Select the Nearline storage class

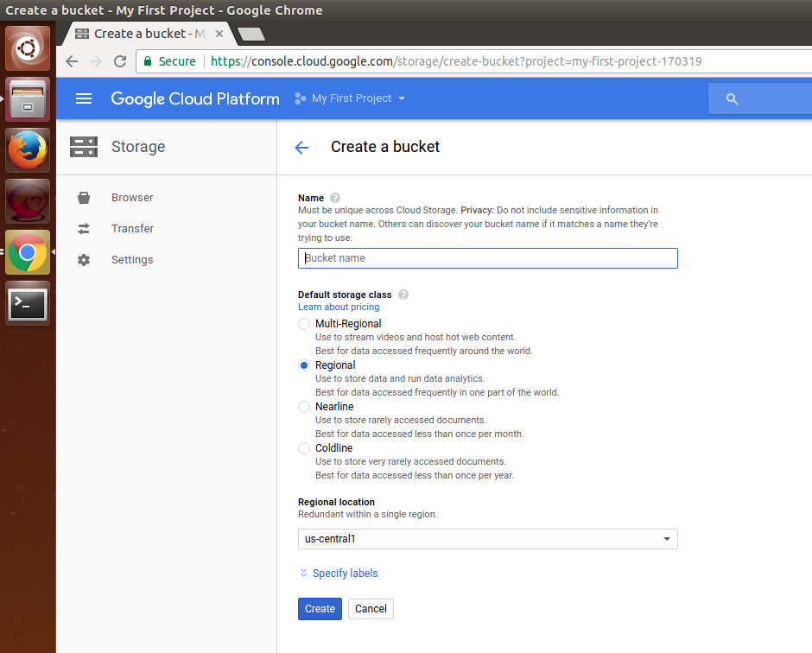tap(304, 407)
